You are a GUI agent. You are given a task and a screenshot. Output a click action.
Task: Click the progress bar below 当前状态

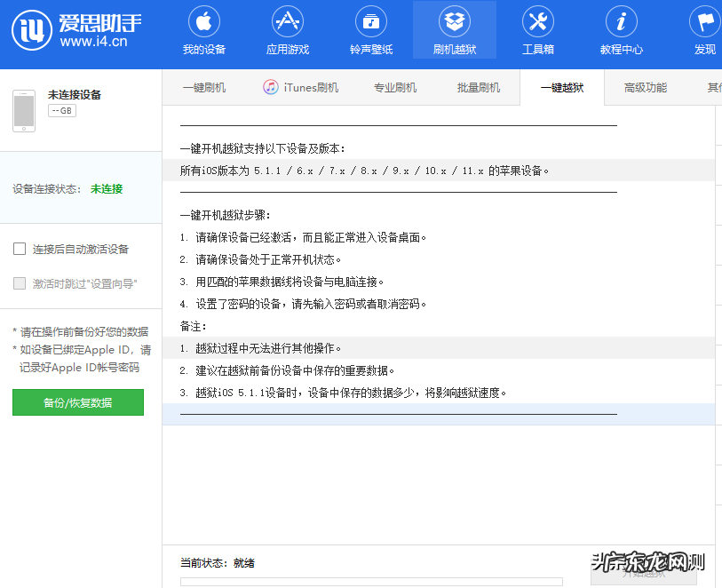(371, 582)
